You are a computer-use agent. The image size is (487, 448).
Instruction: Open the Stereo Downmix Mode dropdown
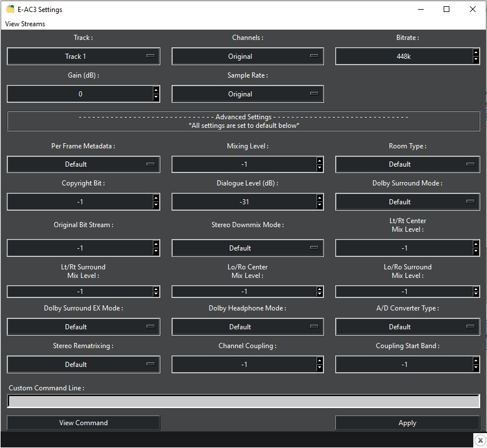coord(247,248)
